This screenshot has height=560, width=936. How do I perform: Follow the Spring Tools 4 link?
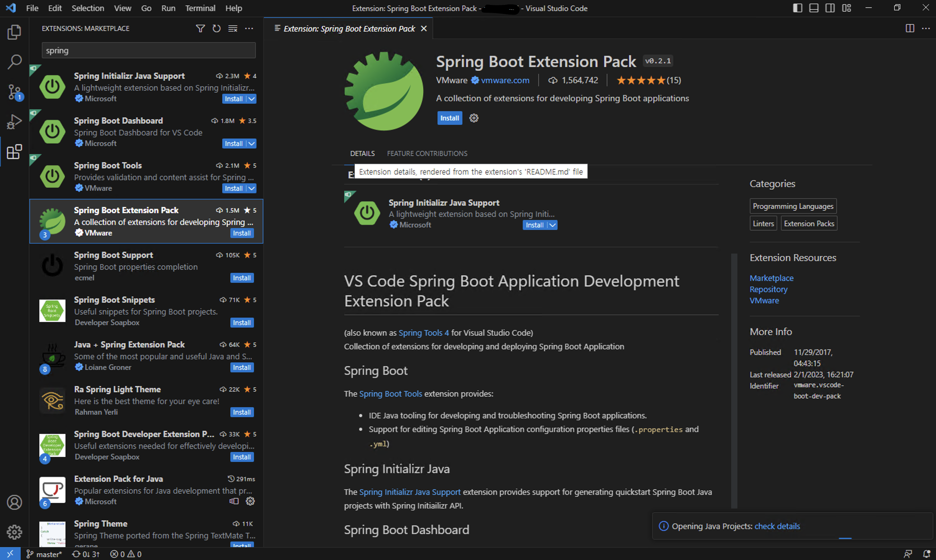point(424,333)
